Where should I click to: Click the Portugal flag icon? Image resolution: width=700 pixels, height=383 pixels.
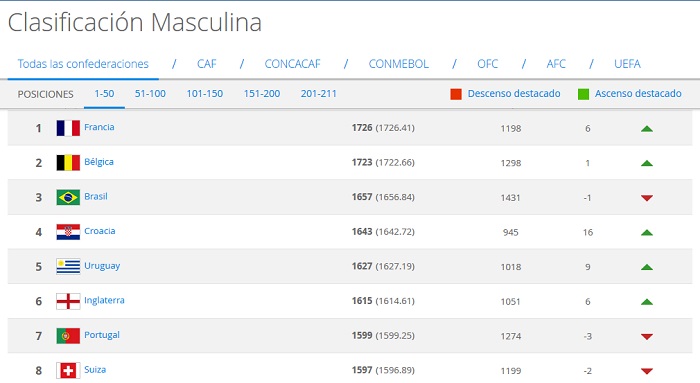pos(68,336)
